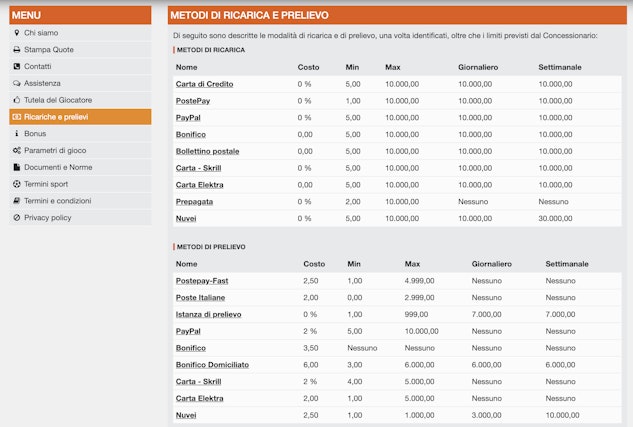Image resolution: width=633 pixels, height=427 pixels.
Task: Click the phone icon next to Contatti
Action: click(16, 67)
